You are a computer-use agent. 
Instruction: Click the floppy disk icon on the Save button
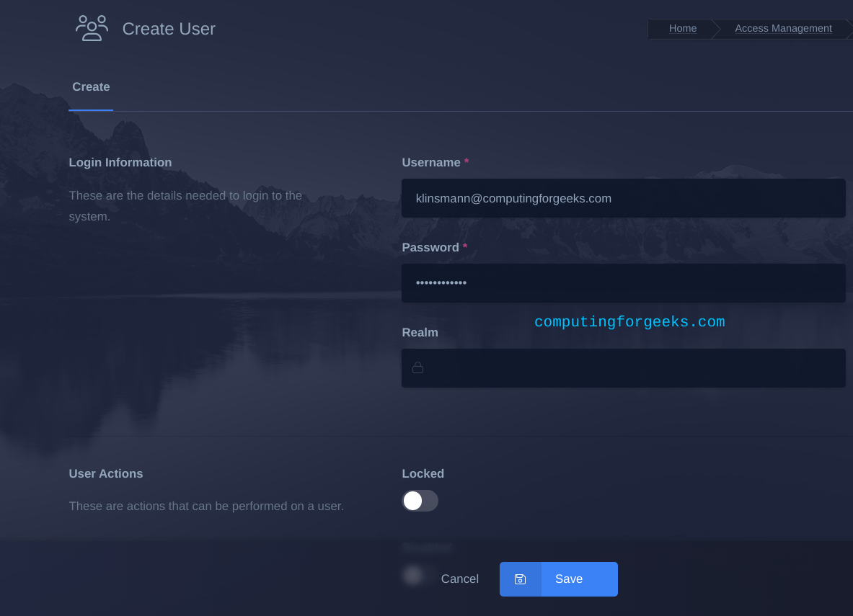pos(520,579)
